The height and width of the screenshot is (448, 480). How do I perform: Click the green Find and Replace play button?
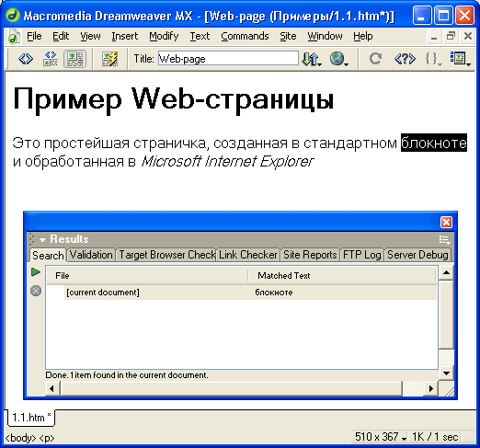tap(36, 271)
